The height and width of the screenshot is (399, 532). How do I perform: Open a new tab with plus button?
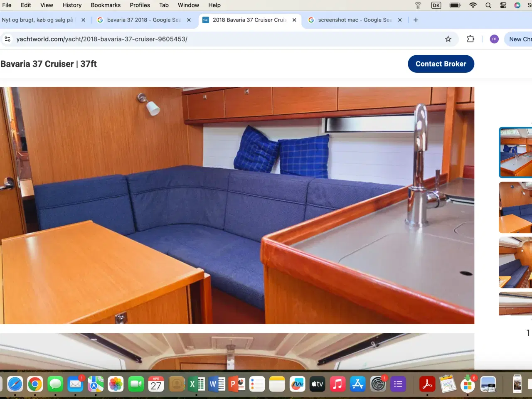click(416, 20)
